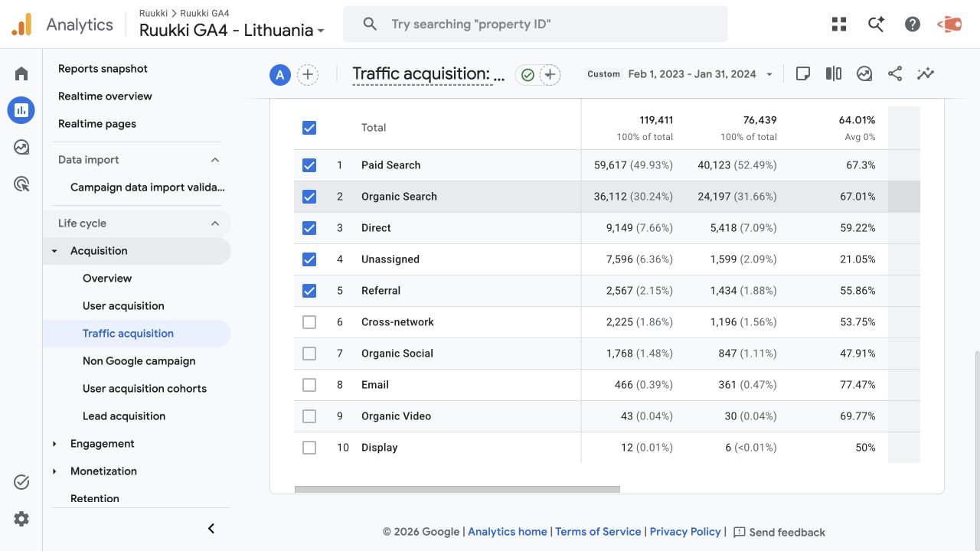Collapse the Data import section

coord(215,160)
